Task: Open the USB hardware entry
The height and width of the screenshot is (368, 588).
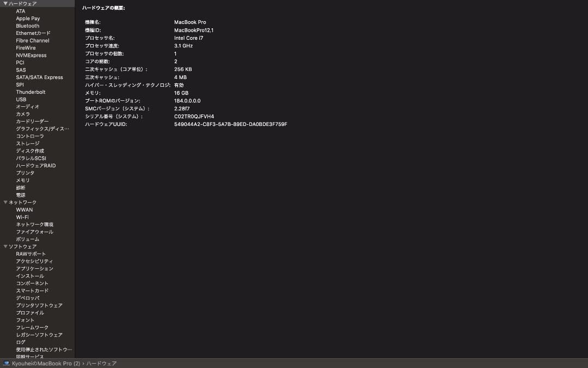Action: pyautogui.click(x=21, y=99)
